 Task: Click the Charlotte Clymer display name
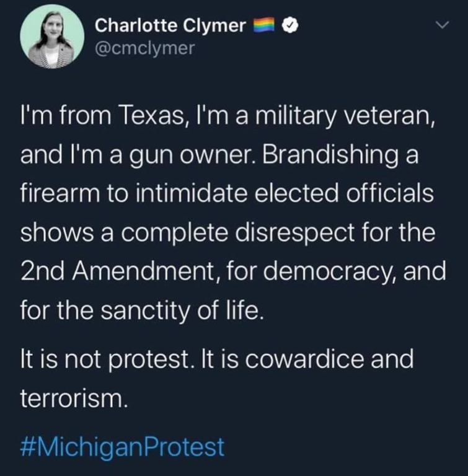(171, 25)
